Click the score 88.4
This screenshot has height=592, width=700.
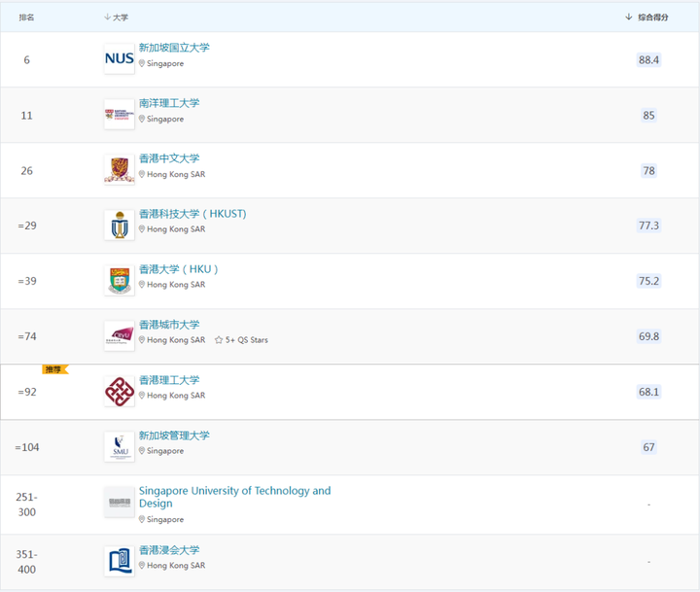coord(648,60)
